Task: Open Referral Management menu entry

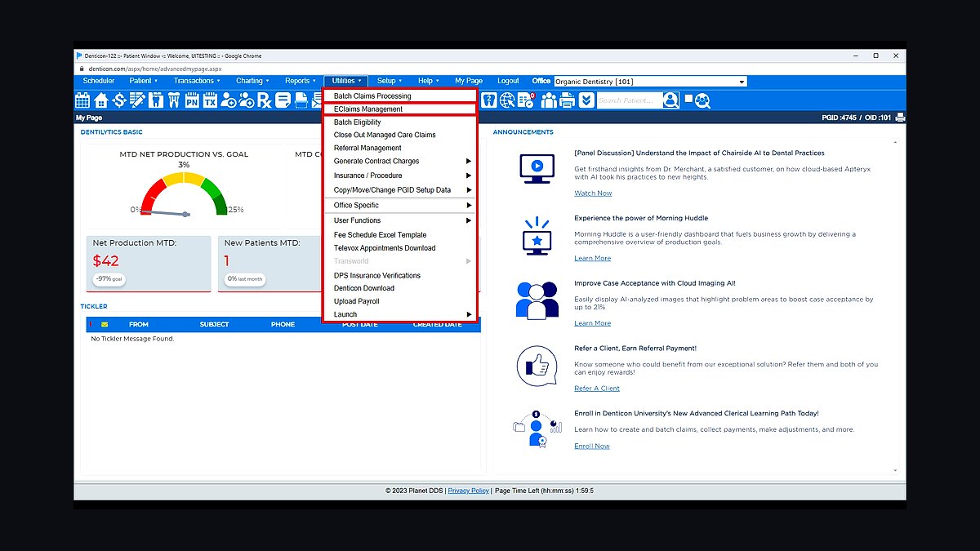Action: click(x=367, y=148)
